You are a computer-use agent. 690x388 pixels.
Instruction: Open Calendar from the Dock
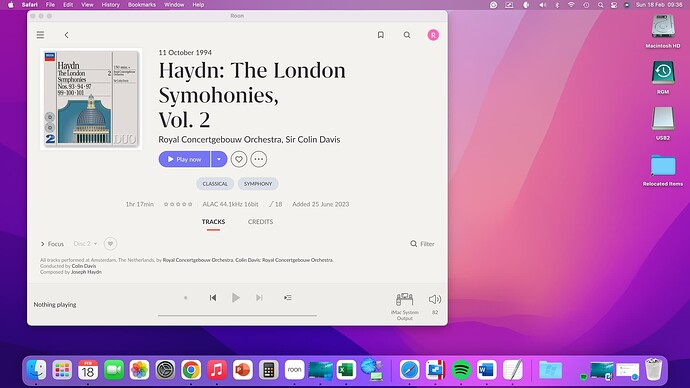88,370
